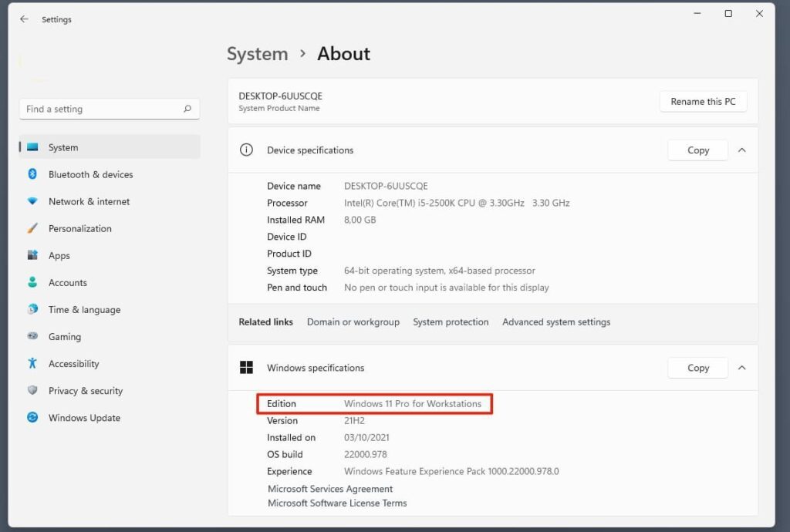
Task: Go back using the back arrow
Action: (24, 19)
